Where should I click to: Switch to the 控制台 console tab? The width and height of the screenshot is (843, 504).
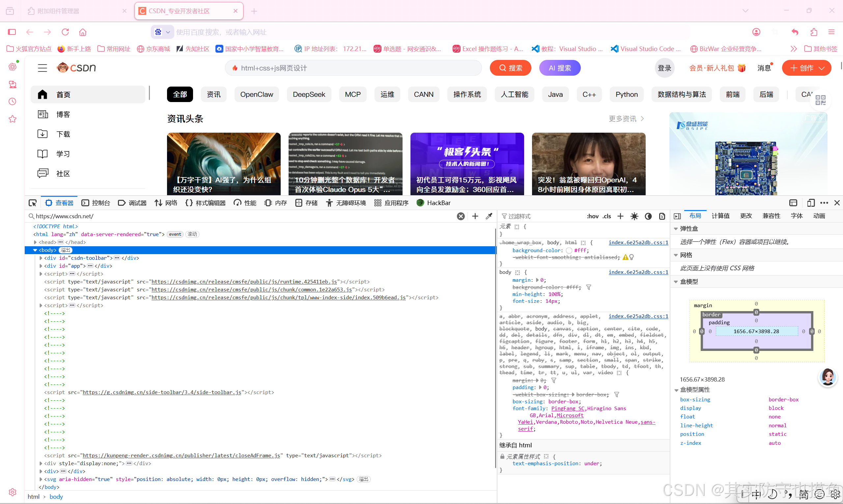pyautogui.click(x=96, y=203)
